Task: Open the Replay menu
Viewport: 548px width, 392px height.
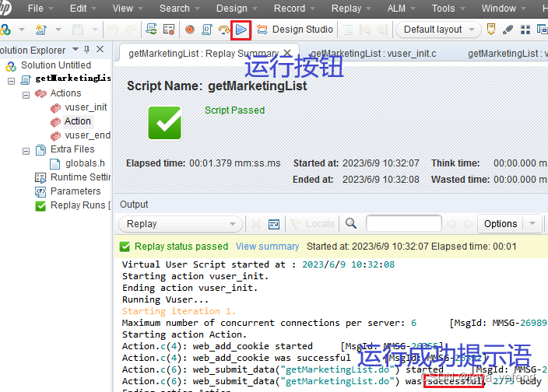Action: click(350, 9)
